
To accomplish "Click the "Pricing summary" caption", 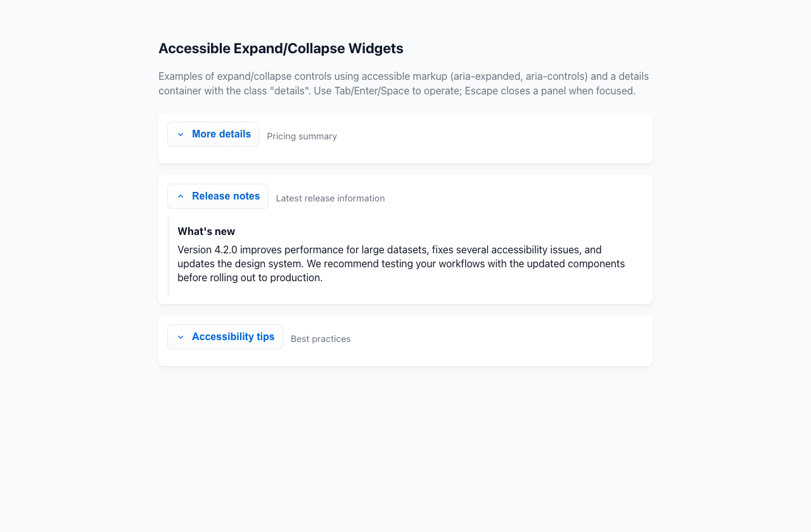I will (x=302, y=136).
